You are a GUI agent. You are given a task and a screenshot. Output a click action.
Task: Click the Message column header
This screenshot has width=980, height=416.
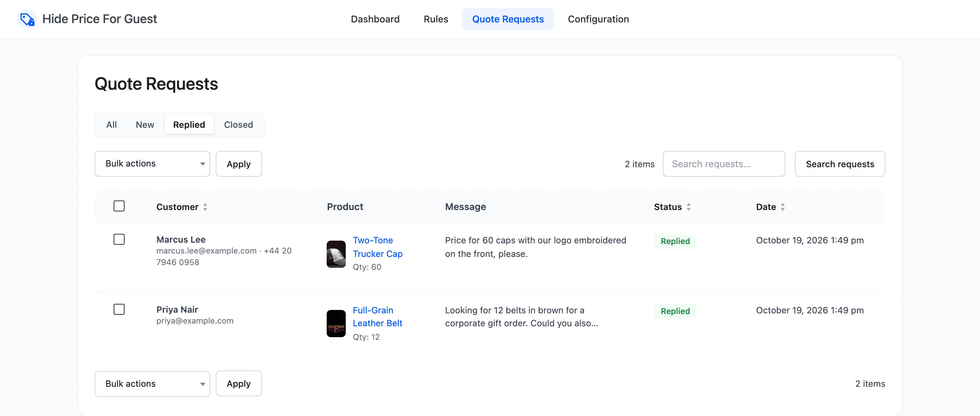[x=465, y=207]
